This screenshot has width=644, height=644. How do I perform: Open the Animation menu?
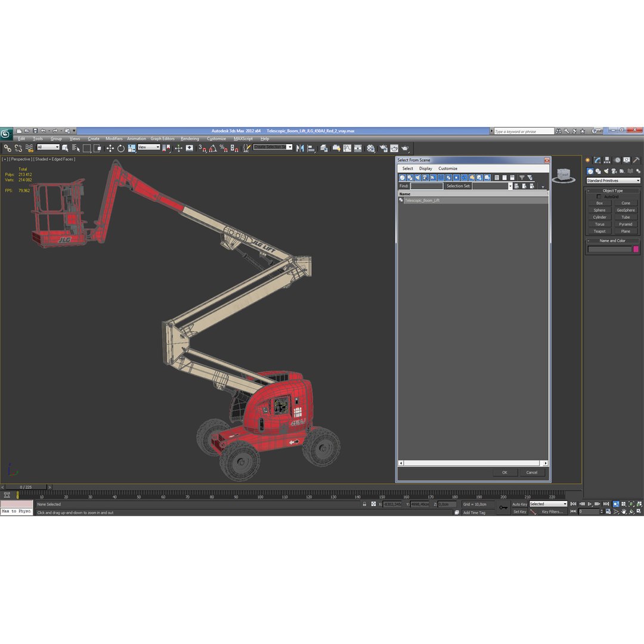(x=137, y=138)
